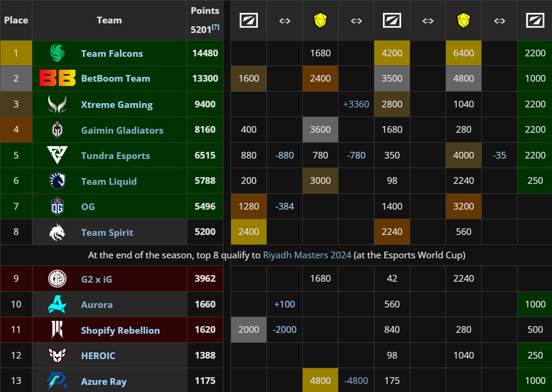Click the Team Spirit dragon logo

pyautogui.click(x=57, y=232)
